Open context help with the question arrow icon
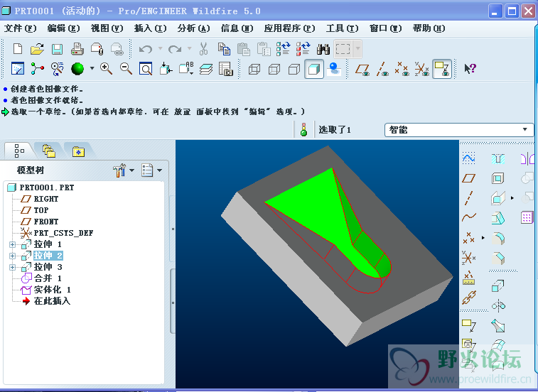 click(470, 69)
